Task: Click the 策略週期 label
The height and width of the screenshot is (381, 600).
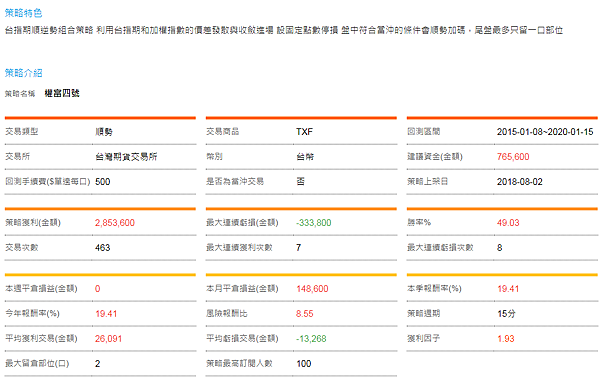Action: 424,313
